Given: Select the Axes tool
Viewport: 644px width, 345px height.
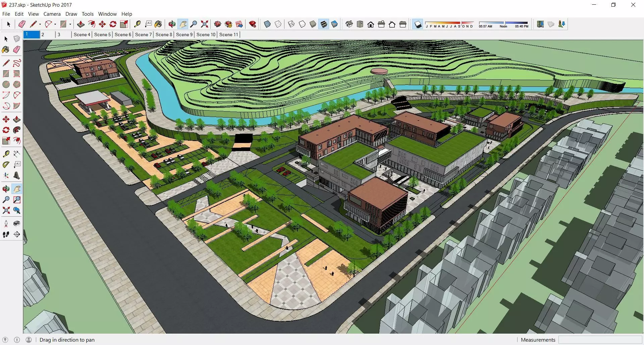Looking at the screenshot, I should coord(6,176).
